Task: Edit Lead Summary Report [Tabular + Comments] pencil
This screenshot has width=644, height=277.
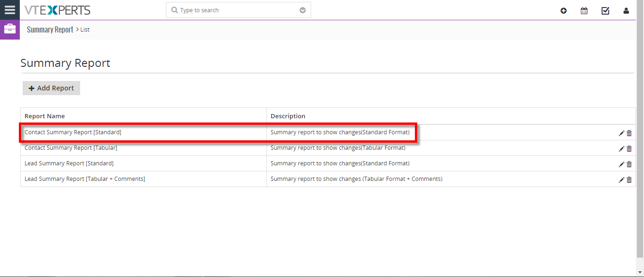Action: pyautogui.click(x=621, y=180)
